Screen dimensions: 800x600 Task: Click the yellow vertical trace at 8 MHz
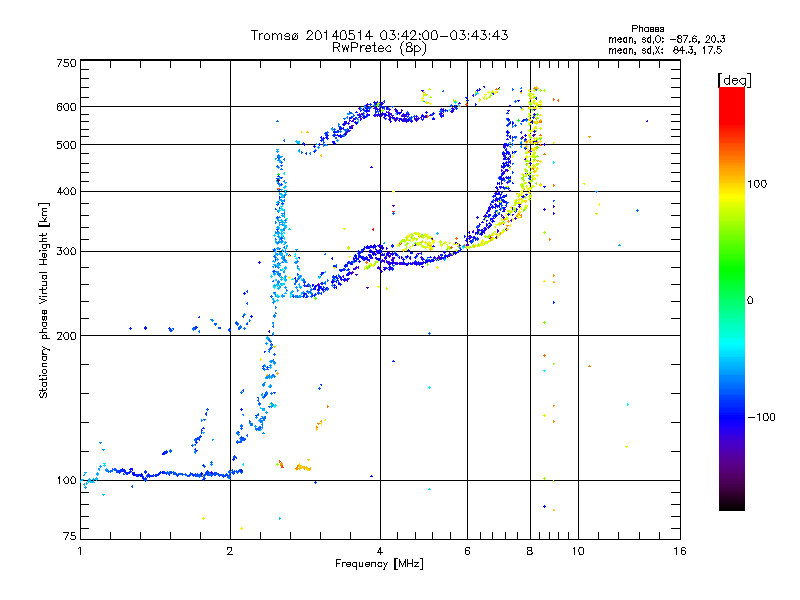534,143
